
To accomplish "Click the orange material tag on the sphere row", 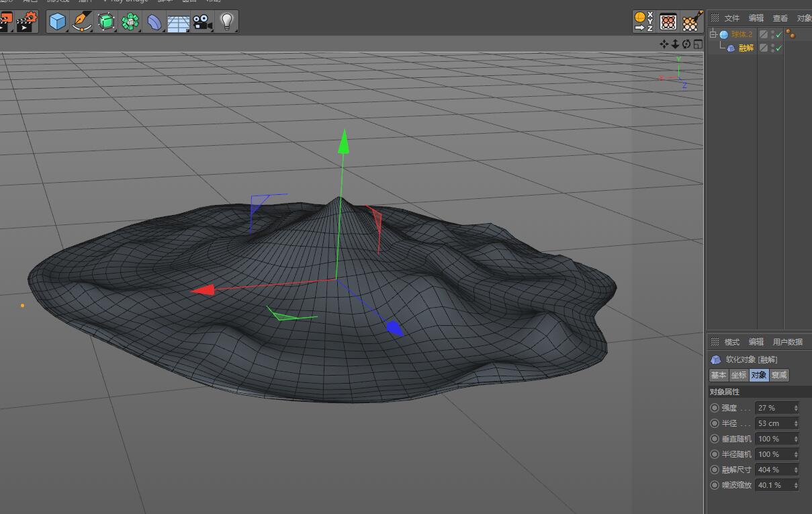I will pyautogui.click(x=791, y=34).
